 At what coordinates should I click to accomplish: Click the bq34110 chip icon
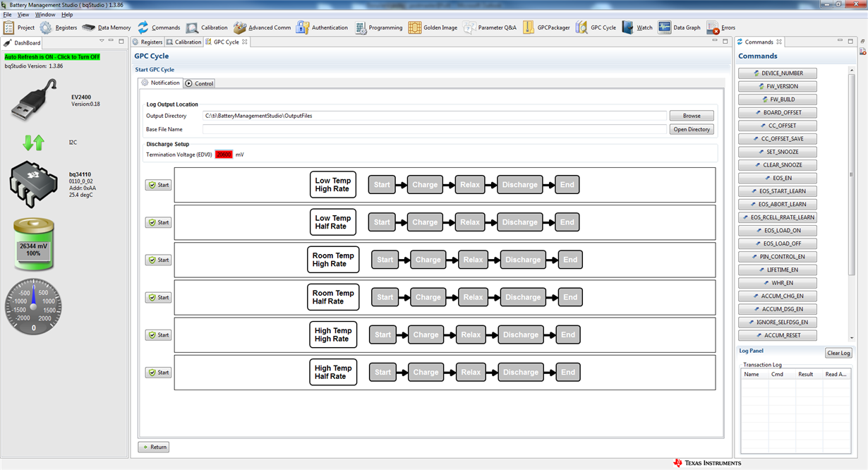tap(34, 185)
